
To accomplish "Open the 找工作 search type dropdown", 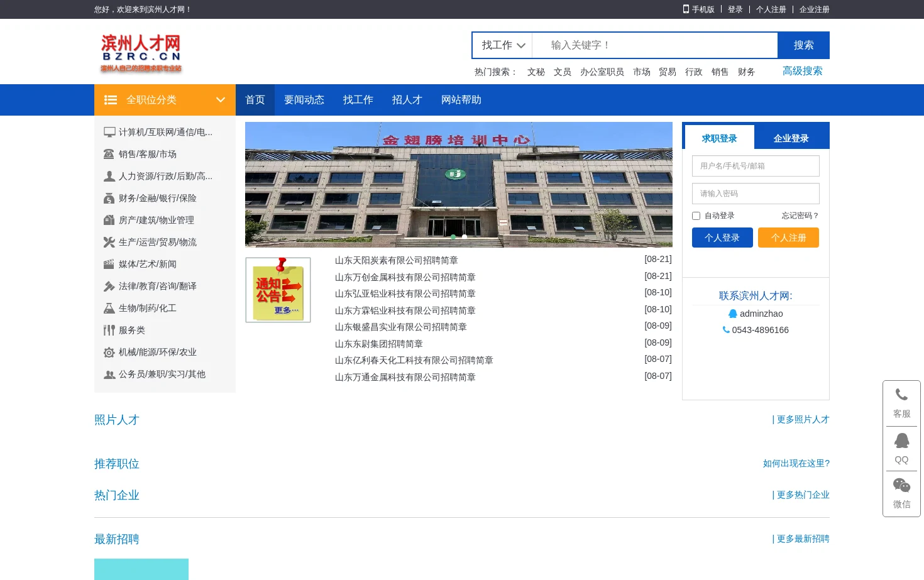I will [503, 45].
